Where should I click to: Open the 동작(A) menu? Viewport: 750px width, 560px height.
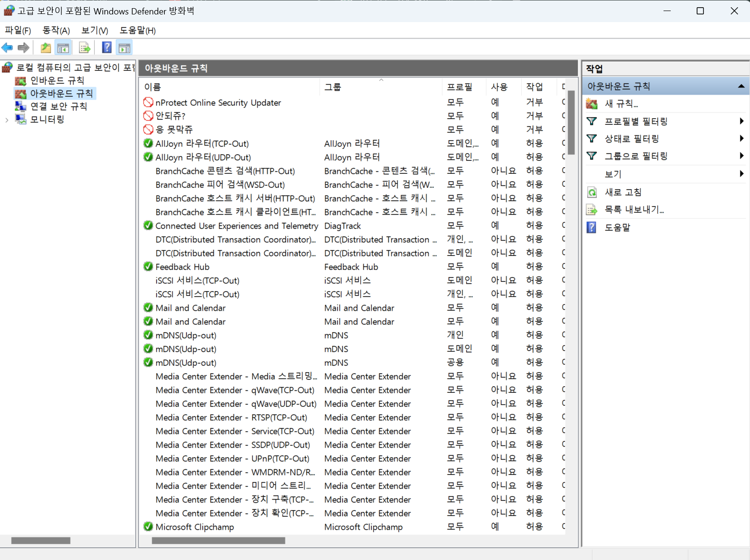[x=56, y=30]
